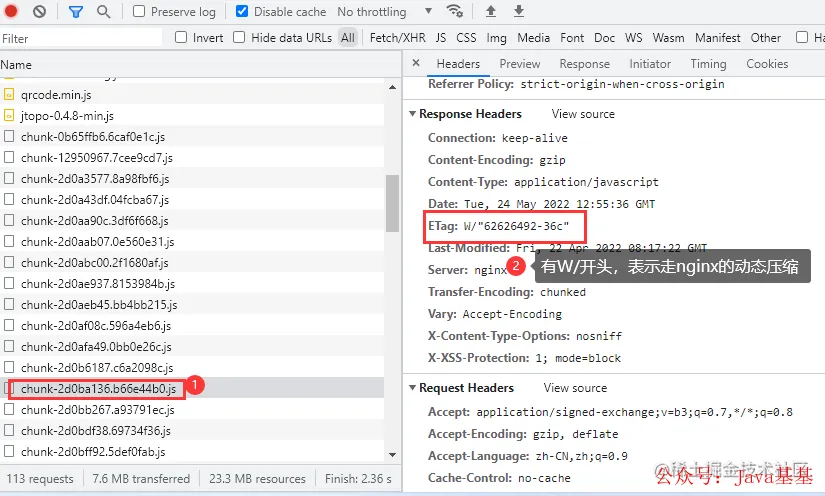825x496 pixels.
Task: Tick the Hide data URLs checkbox
Action: tap(239, 37)
